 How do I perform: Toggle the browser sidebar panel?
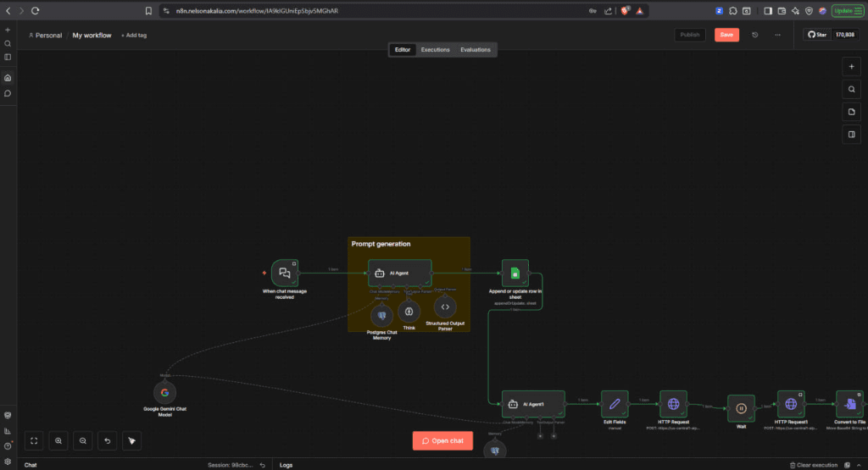(768, 11)
